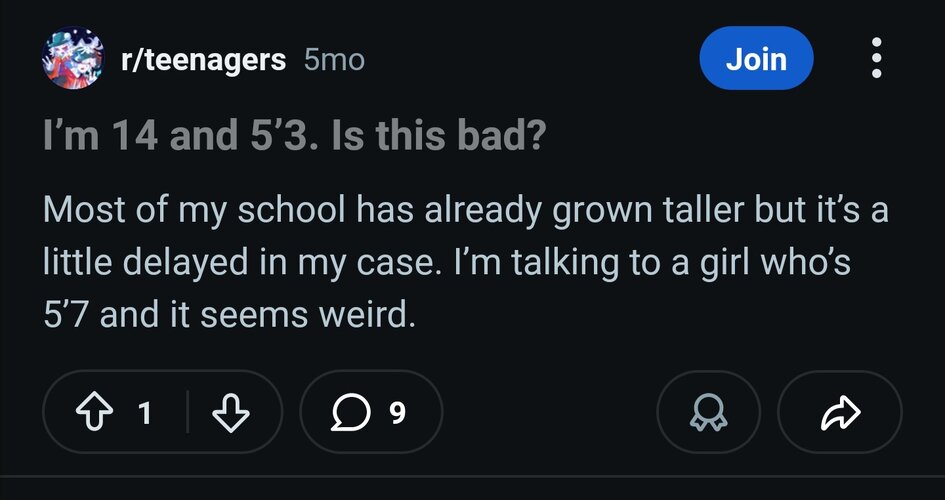
Task: Click the "5'3" height in the post title
Action: [x=281, y=136]
